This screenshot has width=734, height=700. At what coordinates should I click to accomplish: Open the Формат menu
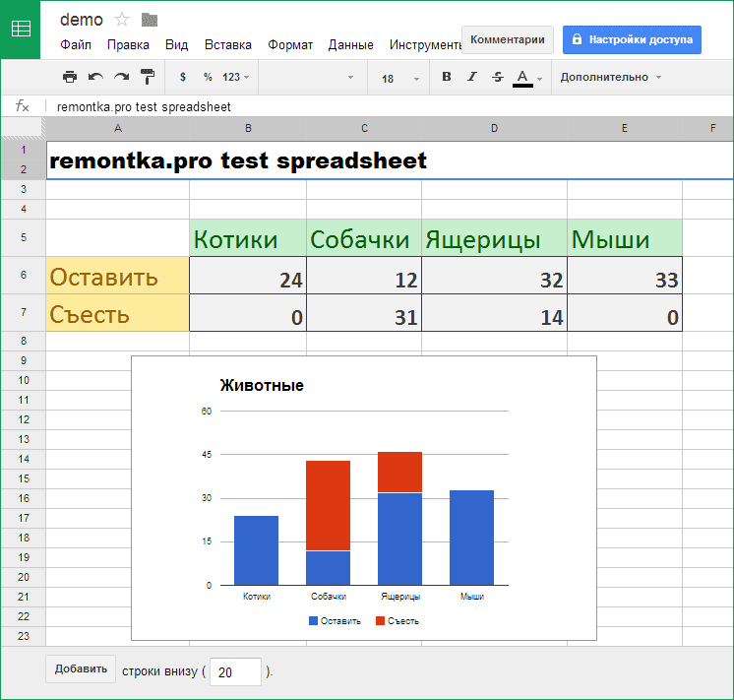tap(289, 45)
